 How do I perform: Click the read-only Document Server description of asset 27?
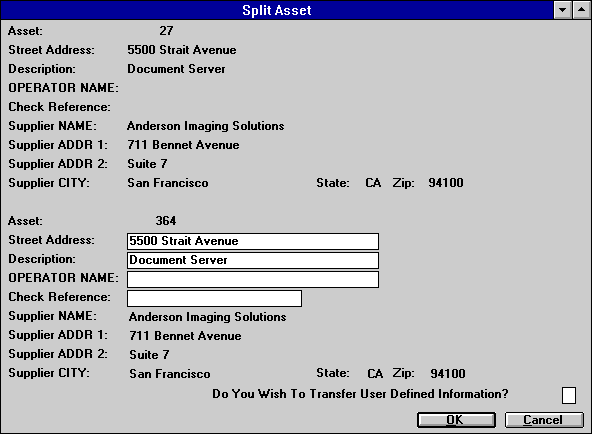176,69
